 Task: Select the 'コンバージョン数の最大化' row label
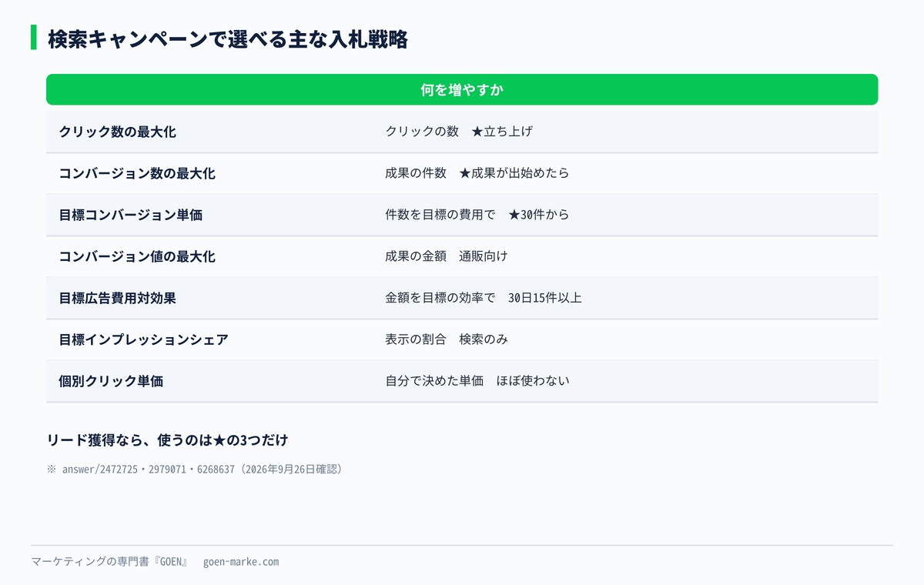click(137, 173)
